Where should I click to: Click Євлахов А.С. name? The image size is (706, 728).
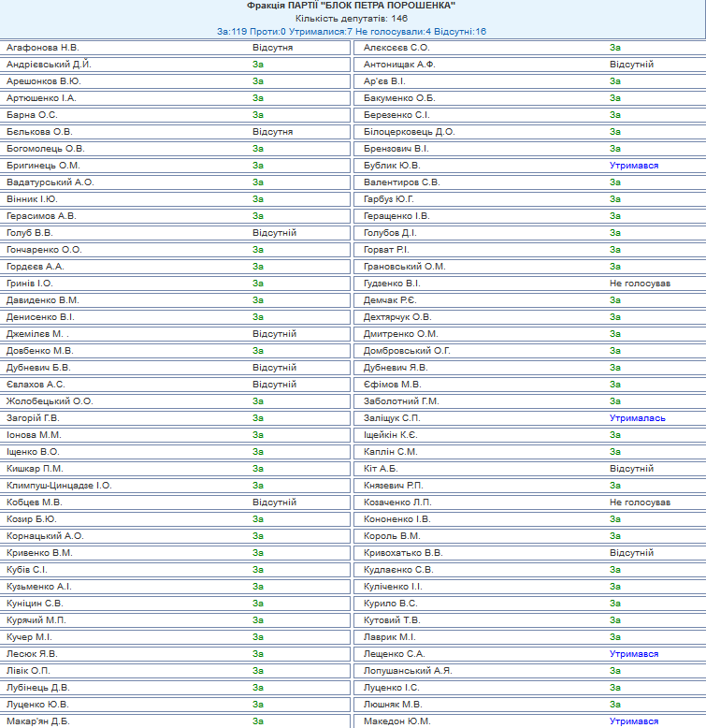36,385
